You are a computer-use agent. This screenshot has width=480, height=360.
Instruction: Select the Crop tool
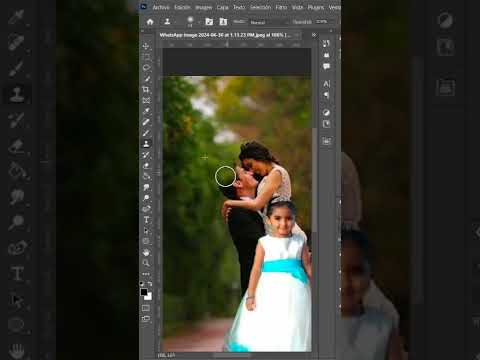coord(146,89)
